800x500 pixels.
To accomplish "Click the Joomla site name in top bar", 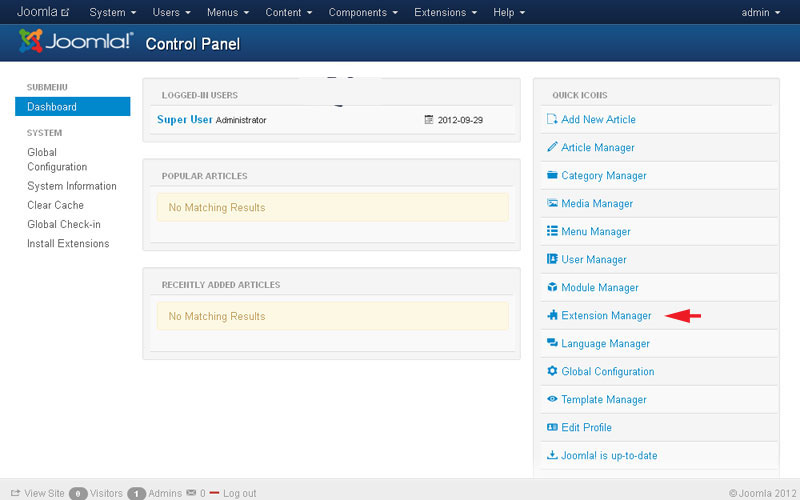I will click(x=37, y=12).
